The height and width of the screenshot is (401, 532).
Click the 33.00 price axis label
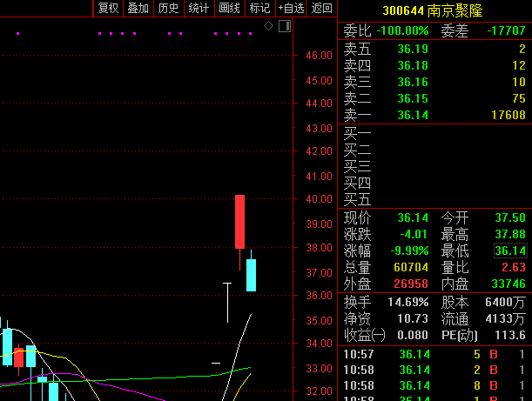[319, 369]
